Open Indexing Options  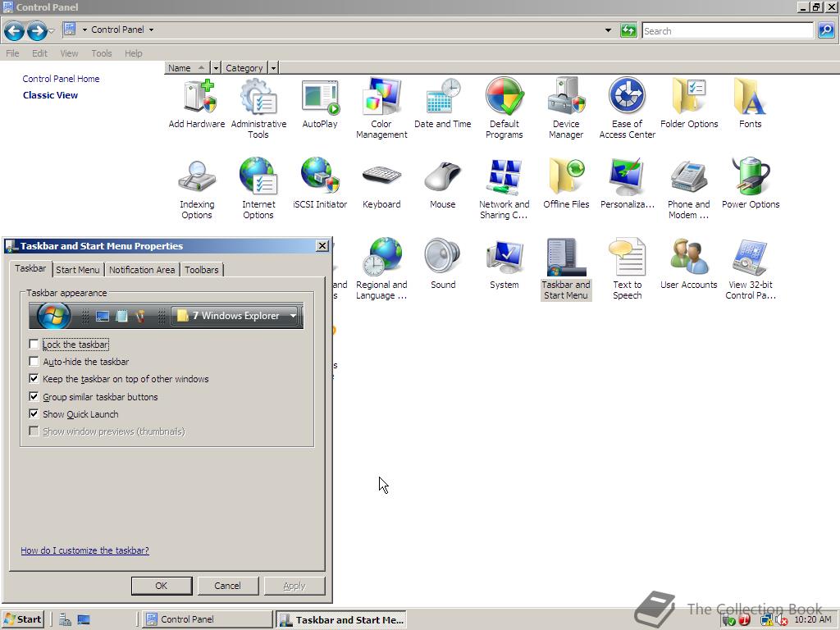click(x=197, y=189)
